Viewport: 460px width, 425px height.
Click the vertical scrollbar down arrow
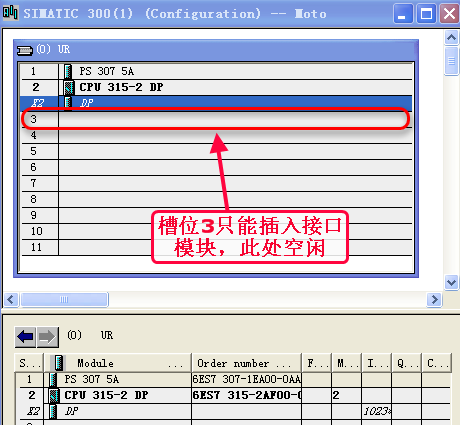pos(451,283)
